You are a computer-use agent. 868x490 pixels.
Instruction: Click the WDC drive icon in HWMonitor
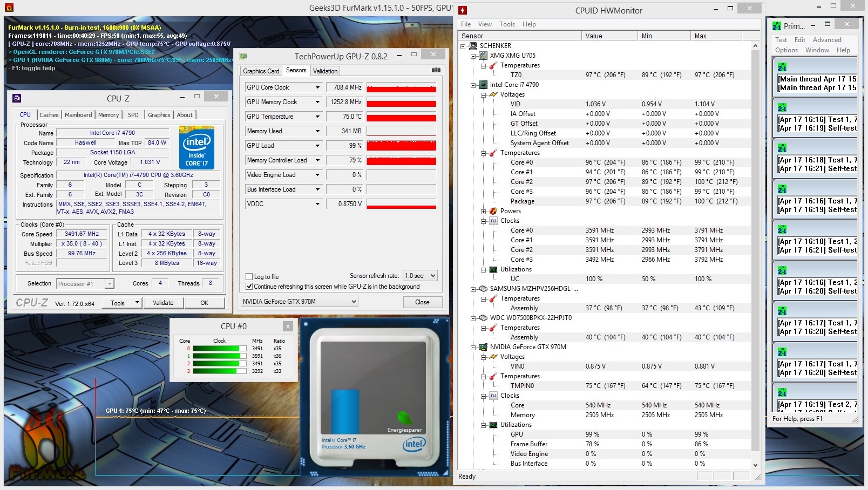(x=483, y=318)
